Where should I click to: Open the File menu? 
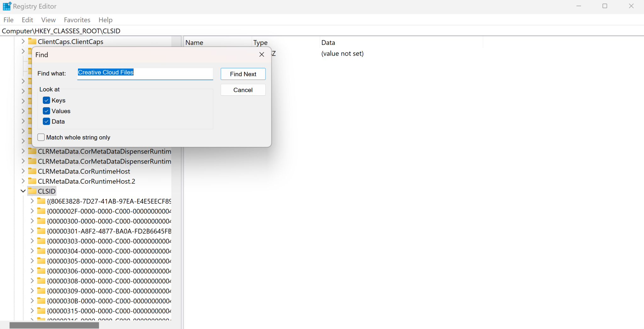[x=8, y=20]
